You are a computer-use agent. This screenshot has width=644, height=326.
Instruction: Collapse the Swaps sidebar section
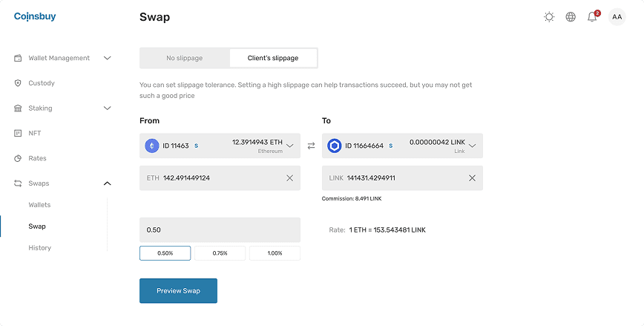click(x=107, y=183)
